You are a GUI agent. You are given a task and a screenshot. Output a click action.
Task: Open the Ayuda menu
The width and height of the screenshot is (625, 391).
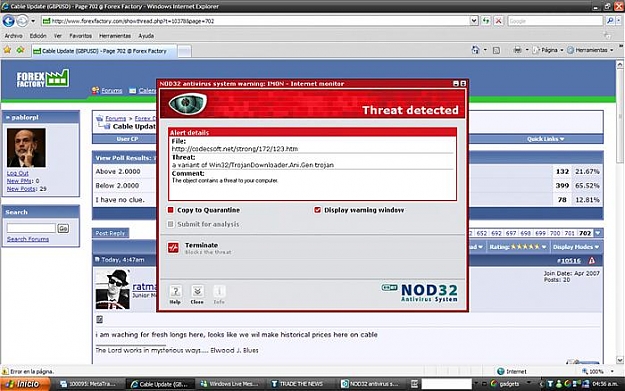(146, 36)
